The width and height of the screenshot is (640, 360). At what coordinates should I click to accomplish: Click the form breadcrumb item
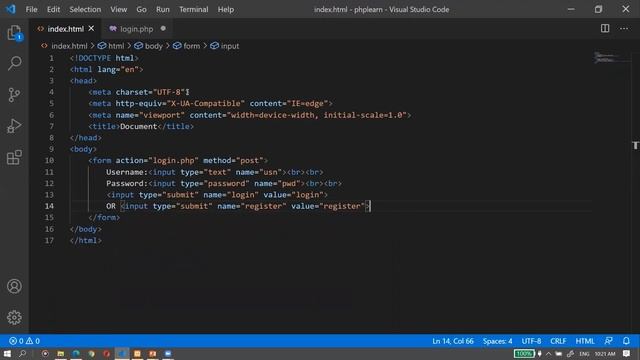tap(191, 46)
